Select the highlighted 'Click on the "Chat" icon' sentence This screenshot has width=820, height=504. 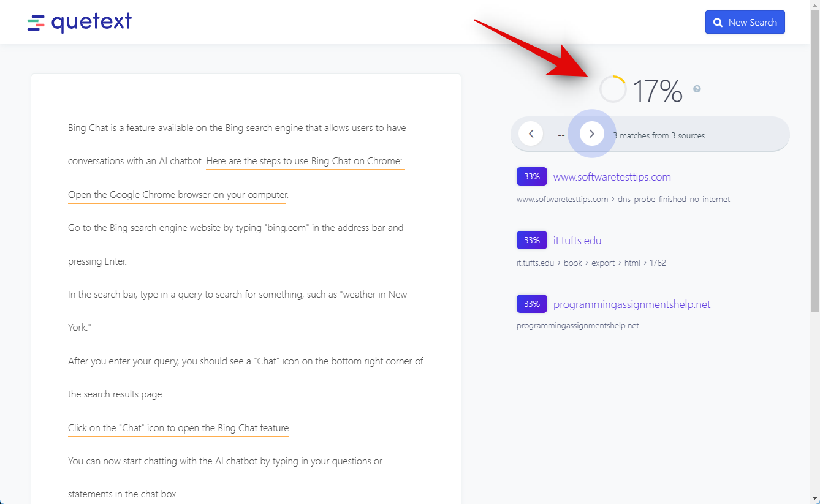[179, 428]
